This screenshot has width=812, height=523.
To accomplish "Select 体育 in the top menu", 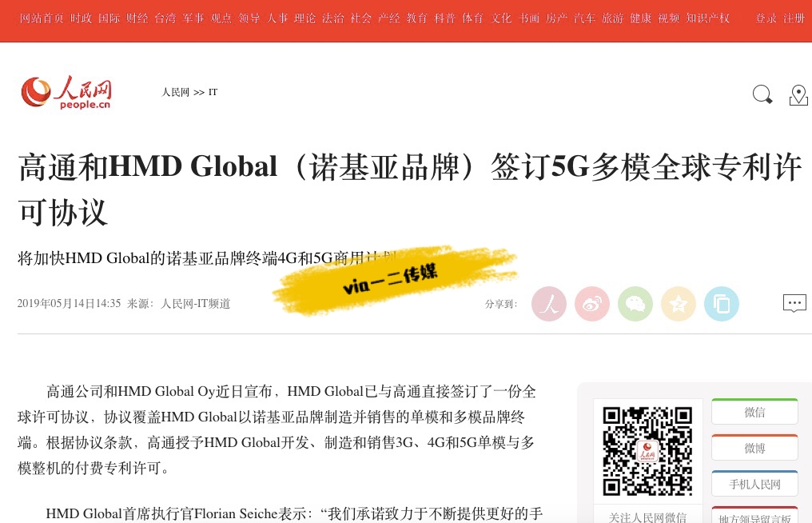I will click(x=473, y=18).
